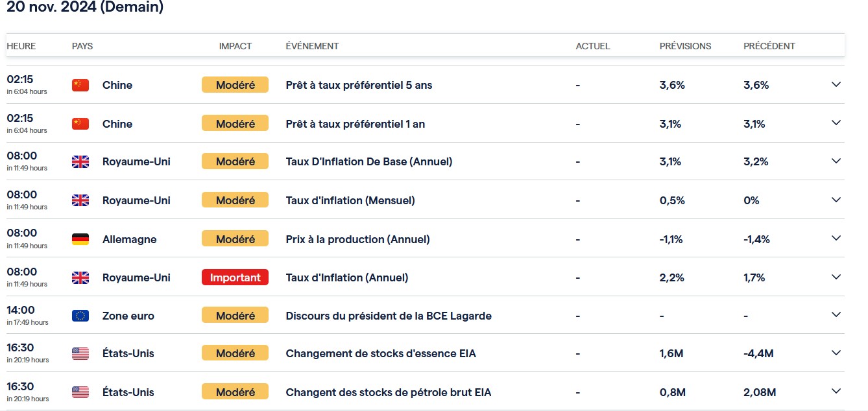
Task: Click the UK flag for Taux d'inflation (Mensuel)
Action: [80, 200]
